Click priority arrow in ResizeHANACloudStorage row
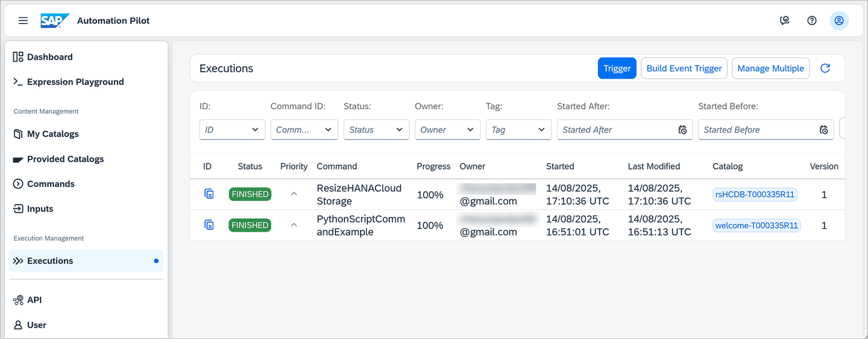 [x=294, y=194]
